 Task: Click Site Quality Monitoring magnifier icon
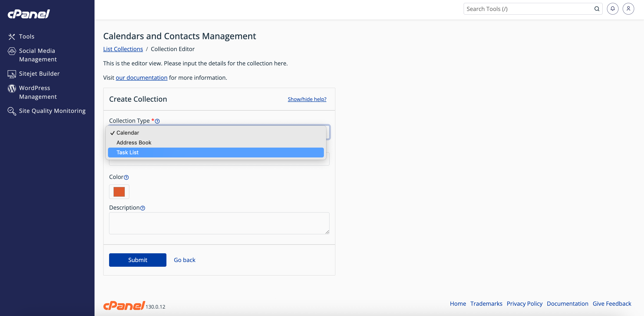coord(11,111)
